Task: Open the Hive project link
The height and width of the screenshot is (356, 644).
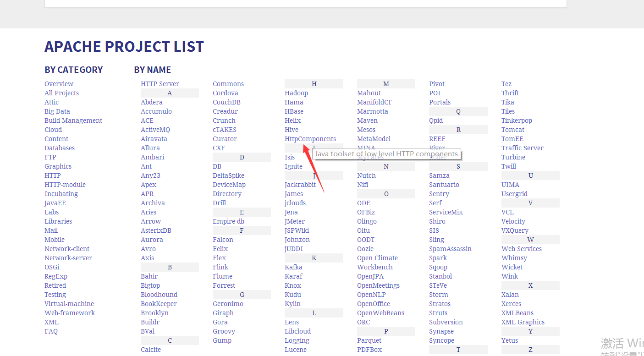Action: 292,130
